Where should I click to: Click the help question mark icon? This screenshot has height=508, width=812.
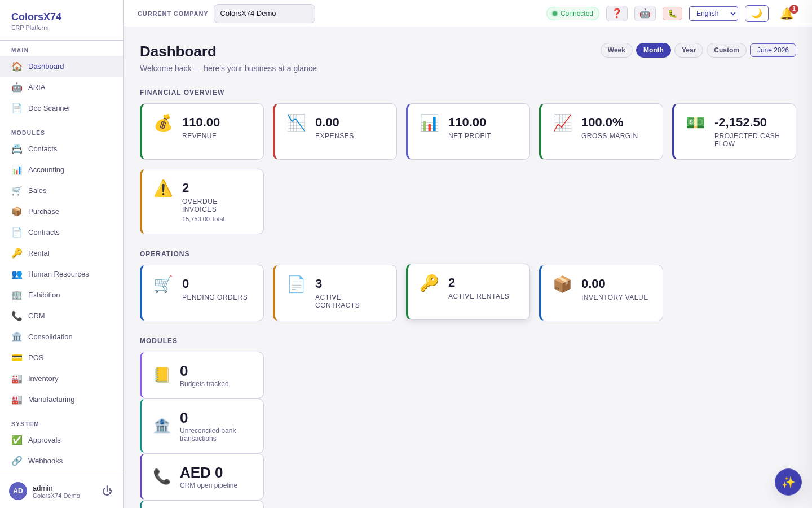coord(617,14)
